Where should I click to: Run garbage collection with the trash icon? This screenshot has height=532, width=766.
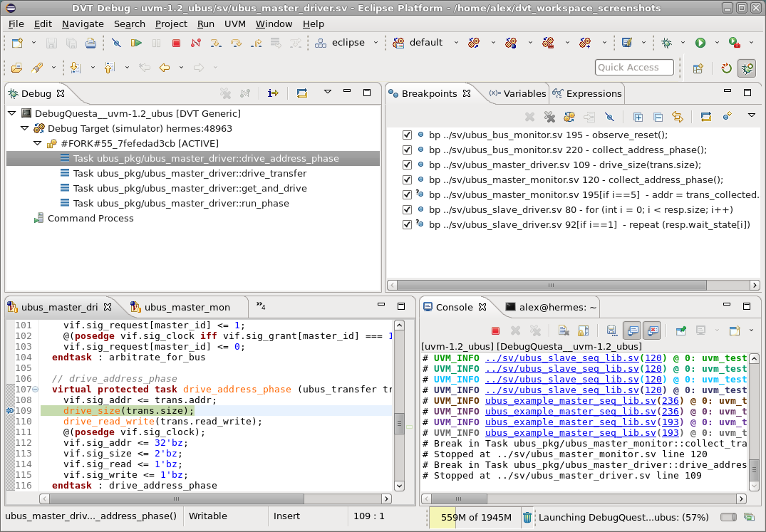[x=525, y=516]
